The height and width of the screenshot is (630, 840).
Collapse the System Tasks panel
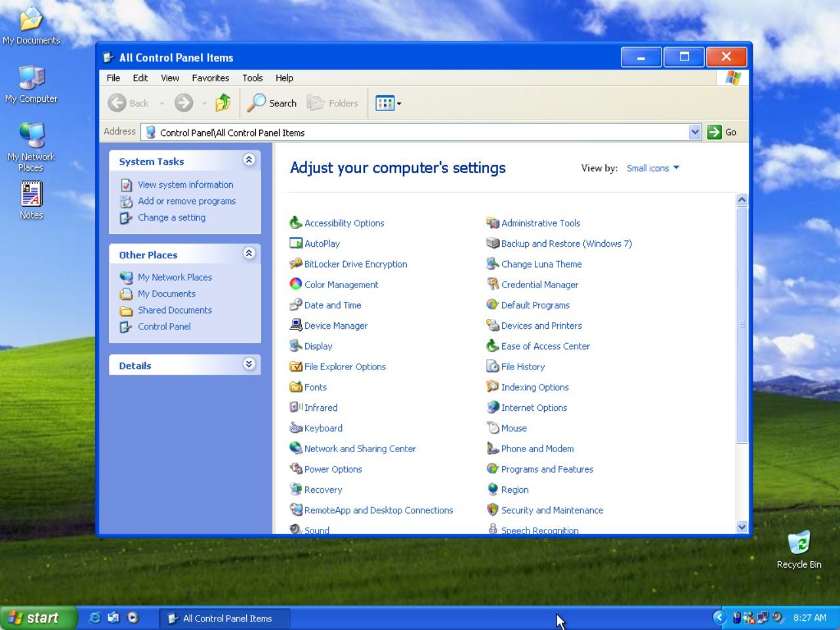(249, 159)
